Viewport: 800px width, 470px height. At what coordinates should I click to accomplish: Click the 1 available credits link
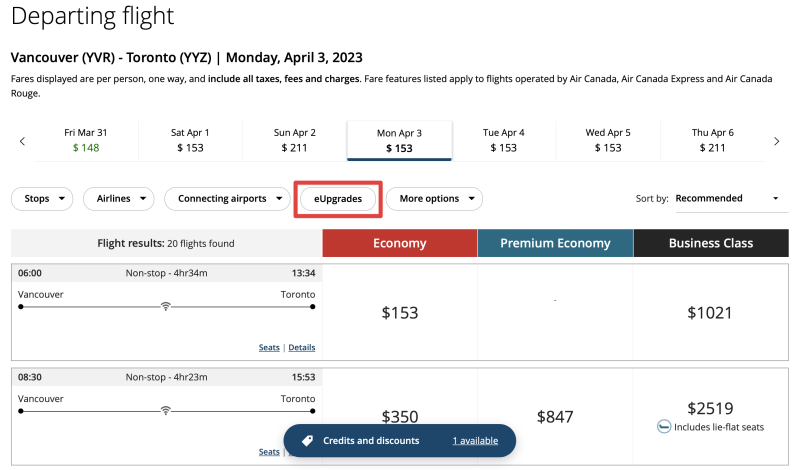475,440
